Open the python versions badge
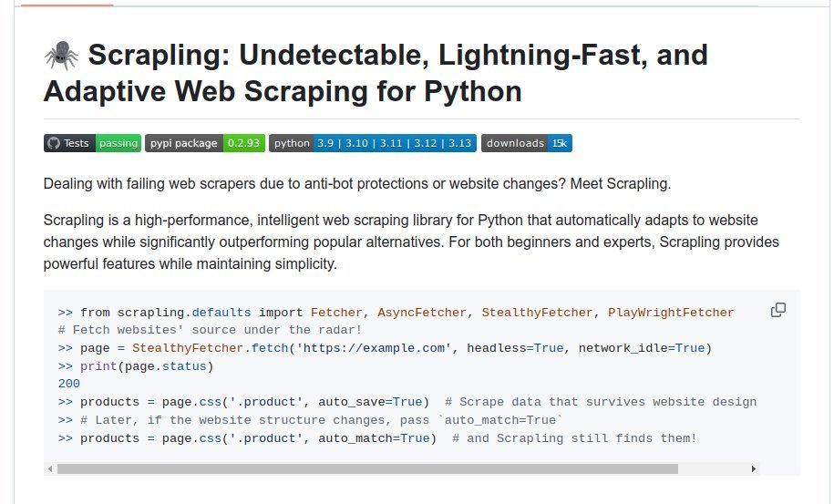This screenshot has width=834, height=504. (x=372, y=143)
